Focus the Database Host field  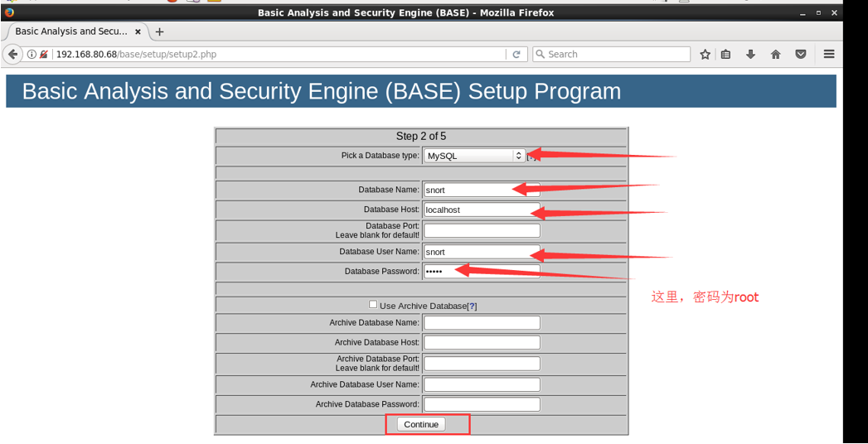tap(482, 210)
